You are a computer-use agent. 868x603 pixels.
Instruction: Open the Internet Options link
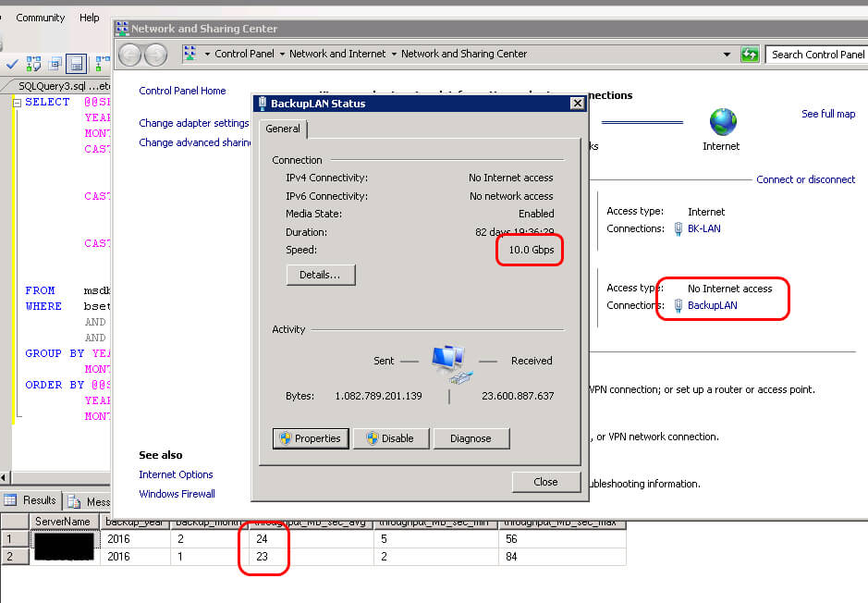(x=176, y=474)
